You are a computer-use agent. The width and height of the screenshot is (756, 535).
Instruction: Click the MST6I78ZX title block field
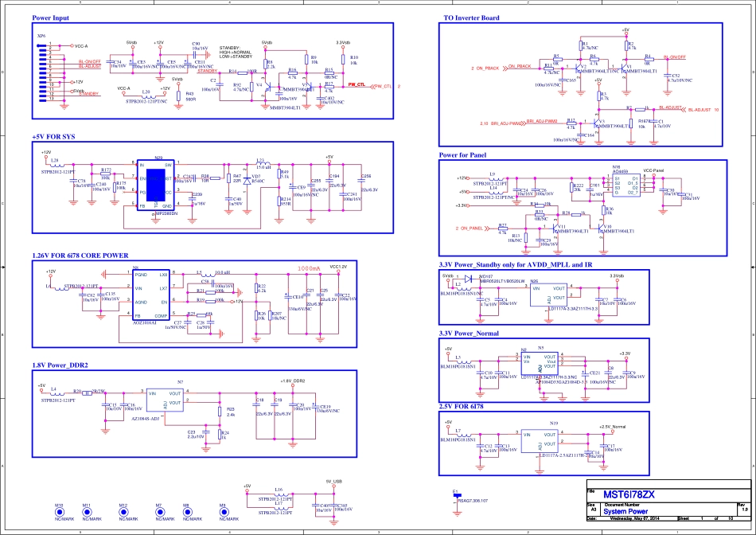point(629,494)
